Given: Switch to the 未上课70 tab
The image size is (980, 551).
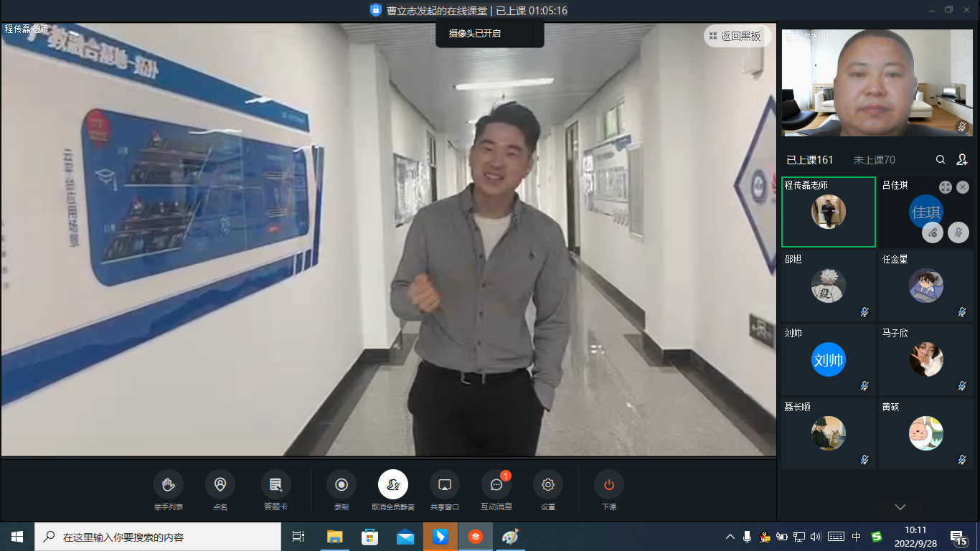Looking at the screenshot, I should [x=874, y=160].
